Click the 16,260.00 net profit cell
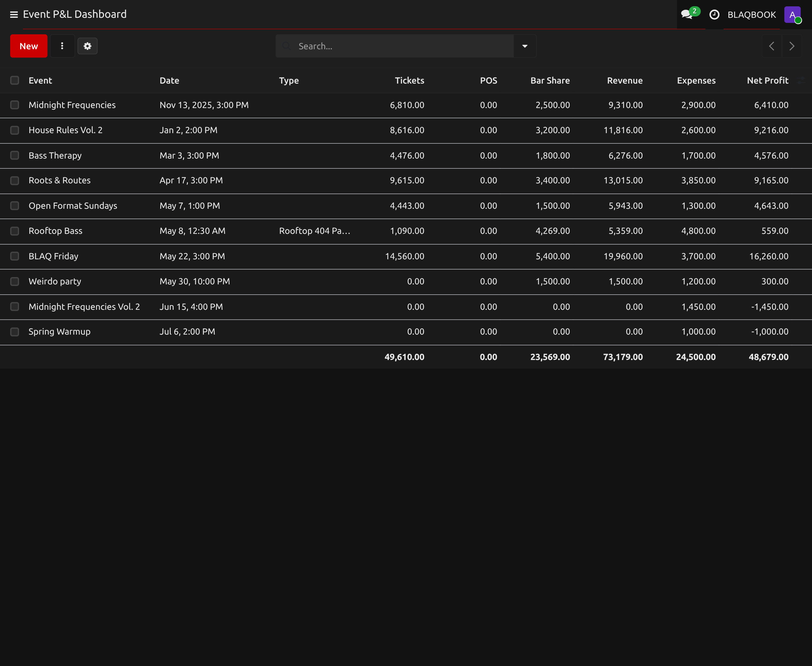The height and width of the screenshot is (666, 812). click(769, 256)
